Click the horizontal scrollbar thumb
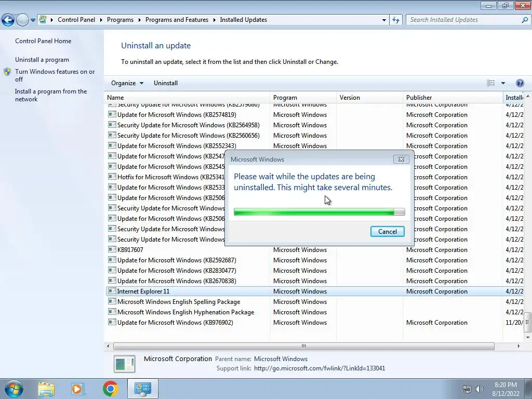Screen dimensions: 532x399 [303, 346]
